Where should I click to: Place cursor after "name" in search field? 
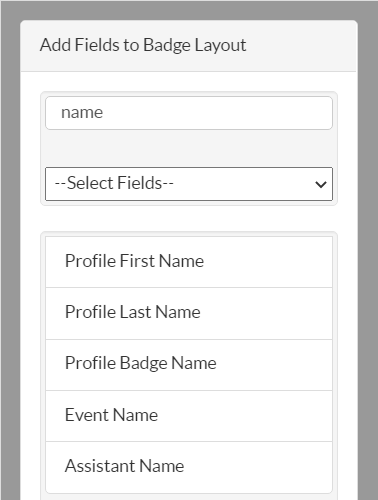pos(104,113)
